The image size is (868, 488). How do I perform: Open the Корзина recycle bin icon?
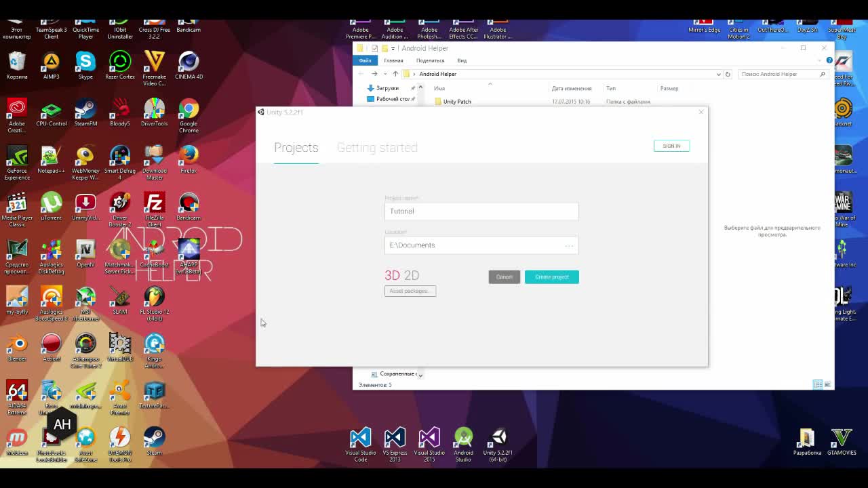(17, 66)
